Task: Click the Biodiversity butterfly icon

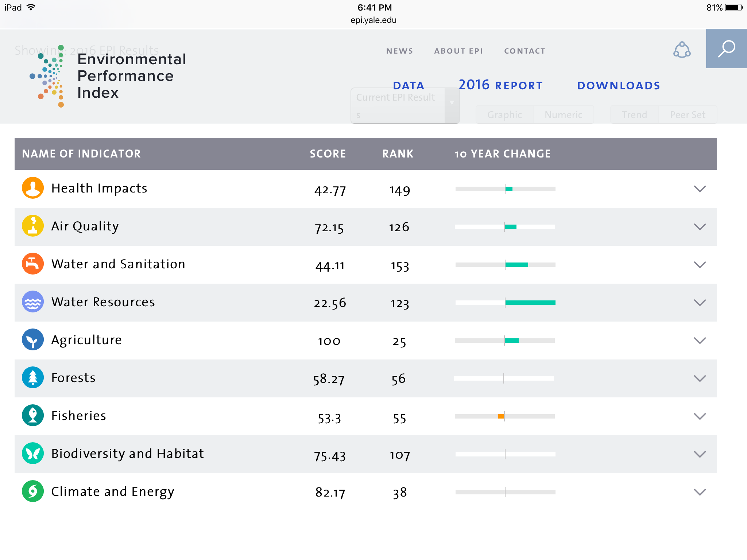Action: 33,454
